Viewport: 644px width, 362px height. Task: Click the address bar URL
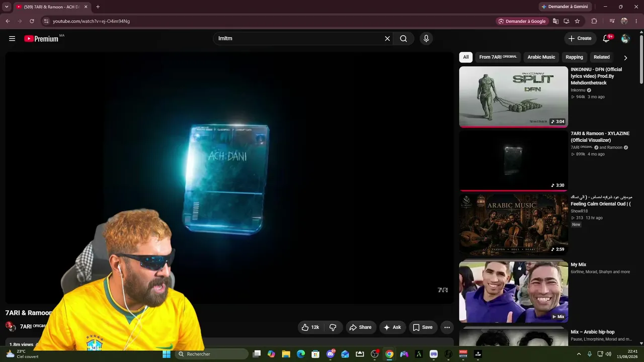click(91, 21)
